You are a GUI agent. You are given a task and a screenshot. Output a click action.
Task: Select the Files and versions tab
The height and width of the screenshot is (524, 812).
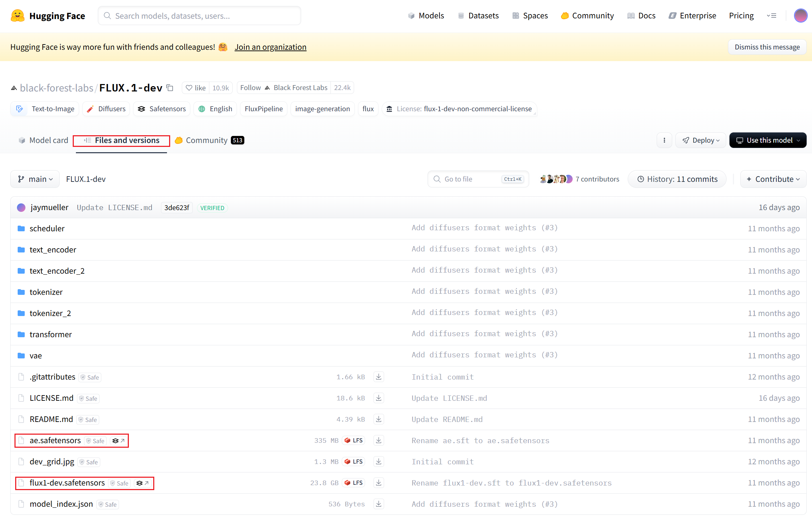coord(121,140)
